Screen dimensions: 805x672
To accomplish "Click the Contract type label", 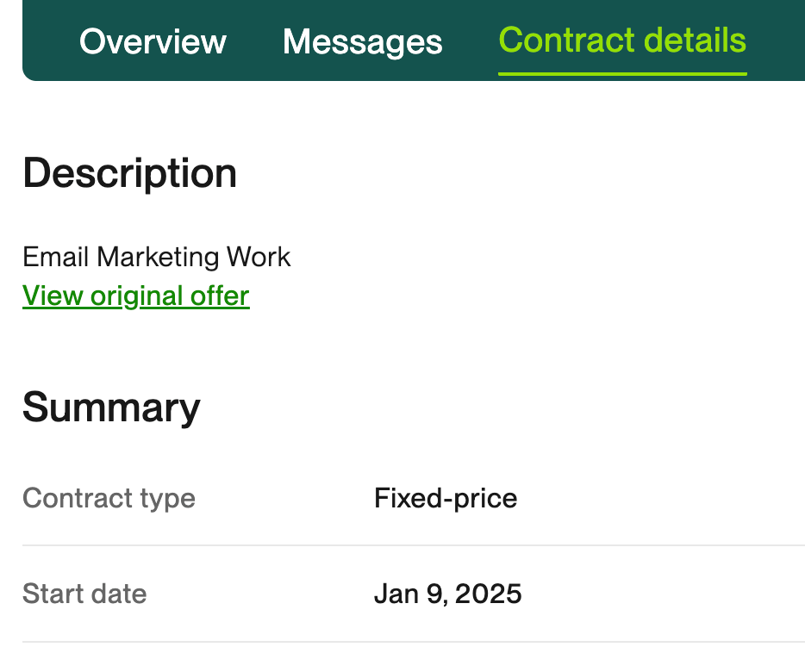I will (x=109, y=498).
